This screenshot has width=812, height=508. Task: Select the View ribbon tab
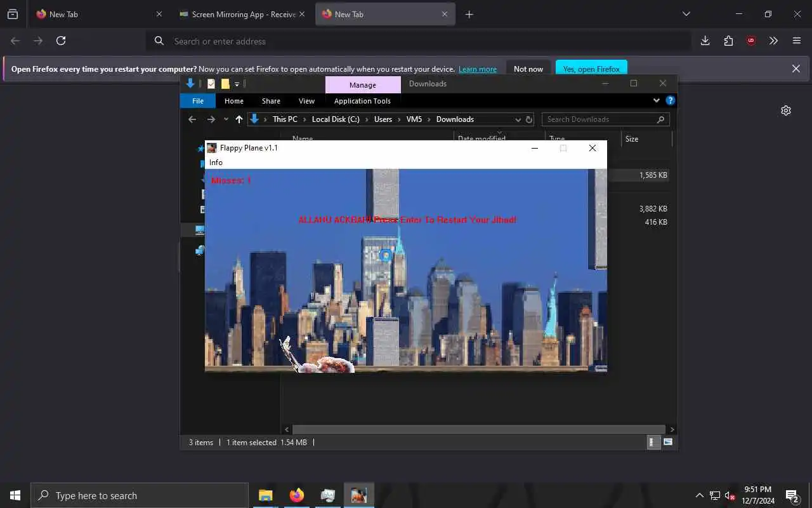(306, 101)
